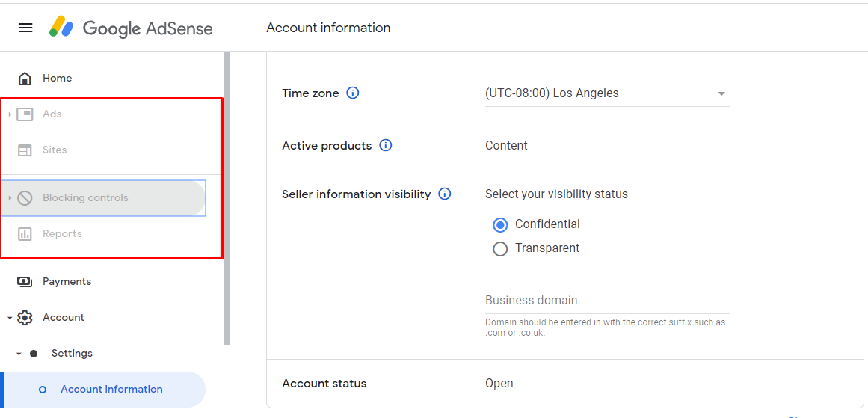The image size is (868, 418).
Task: Select the Confidential visibility option
Action: 500,224
